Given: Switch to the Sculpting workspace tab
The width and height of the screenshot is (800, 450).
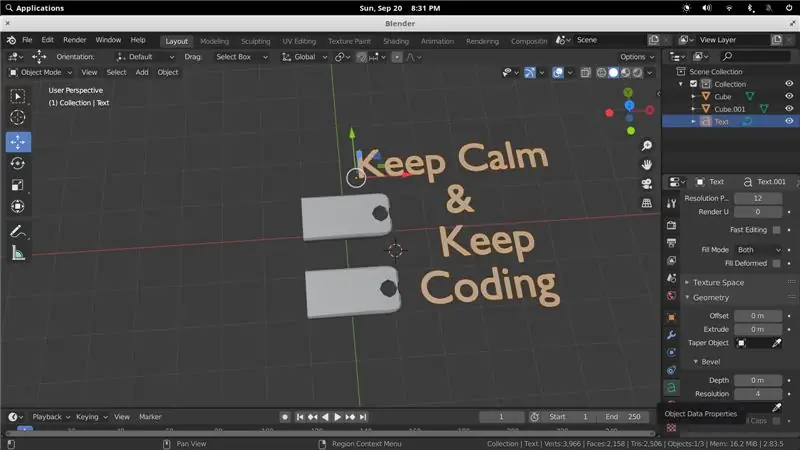Looking at the screenshot, I should [x=256, y=41].
